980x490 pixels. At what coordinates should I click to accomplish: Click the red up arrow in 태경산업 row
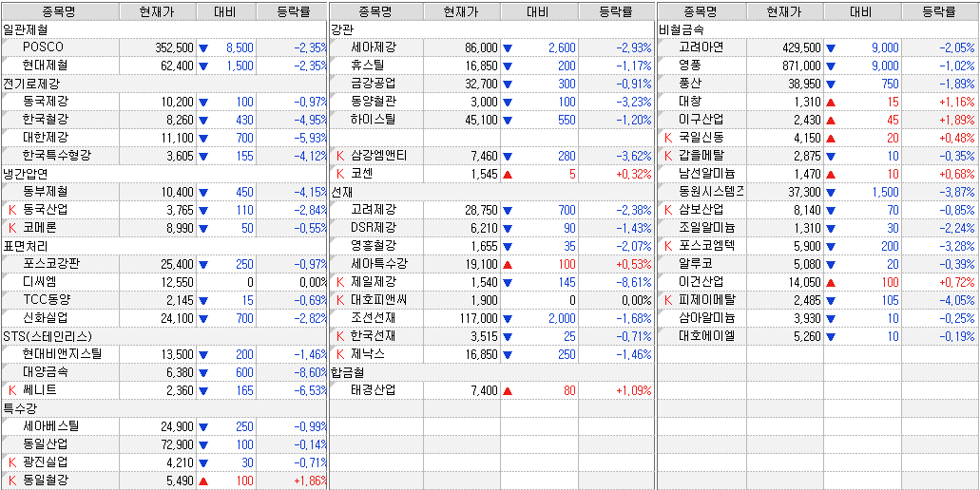coord(508,390)
